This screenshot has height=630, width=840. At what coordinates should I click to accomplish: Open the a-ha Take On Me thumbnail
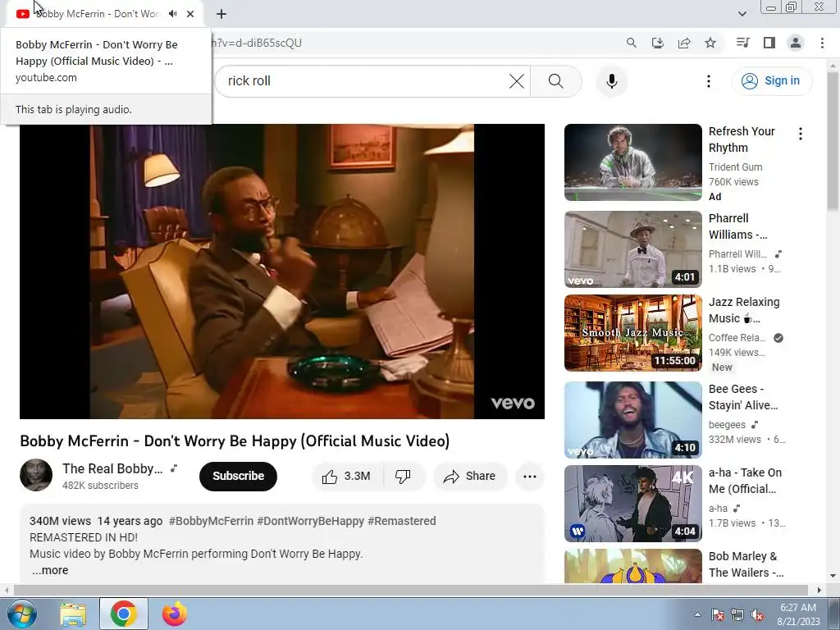coord(632,504)
